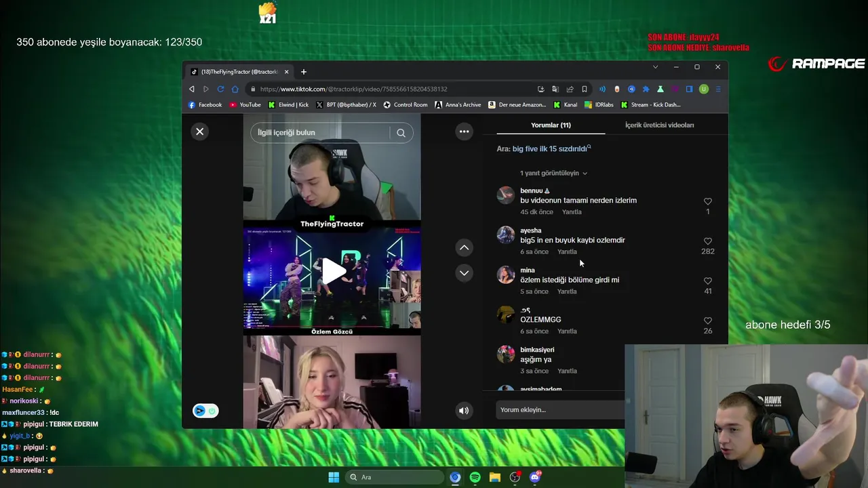Open the Anna's Archive bookmark
The height and width of the screenshot is (488, 868).
point(458,105)
